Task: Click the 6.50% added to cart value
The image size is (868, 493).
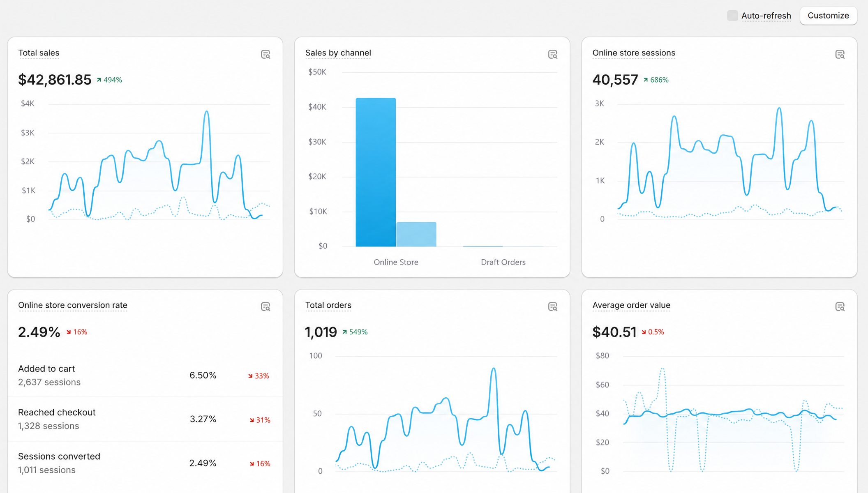Action: click(x=203, y=376)
